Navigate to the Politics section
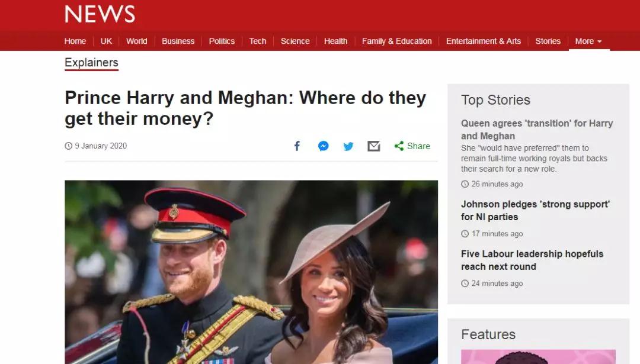Screen dimensions: 640x364 coord(222,41)
